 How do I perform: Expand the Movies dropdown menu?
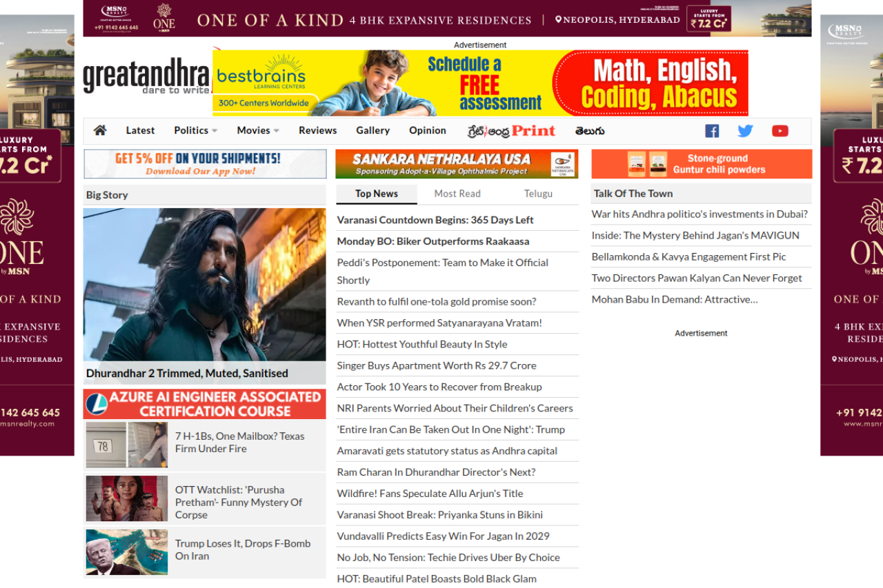click(257, 130)
